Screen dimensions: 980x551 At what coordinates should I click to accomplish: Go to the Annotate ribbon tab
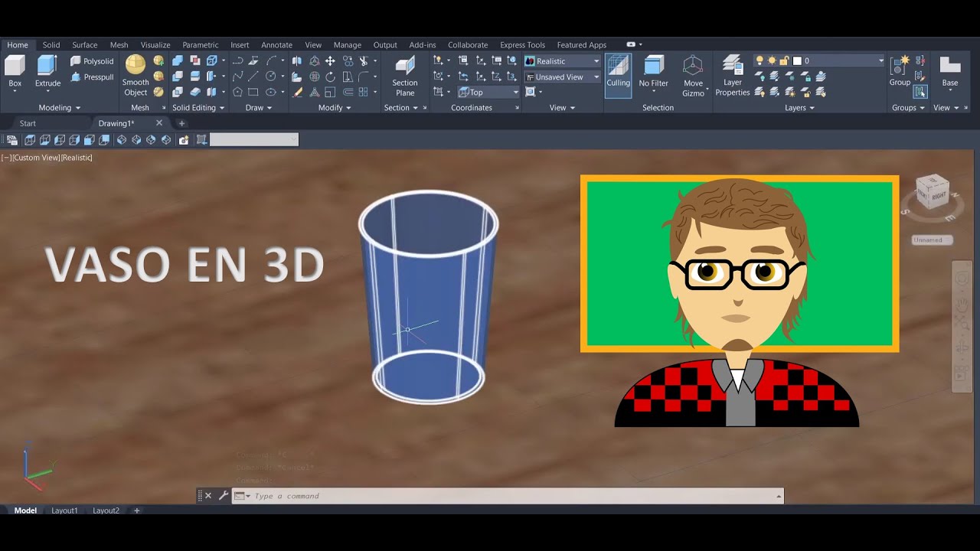[x=276, y=45]
